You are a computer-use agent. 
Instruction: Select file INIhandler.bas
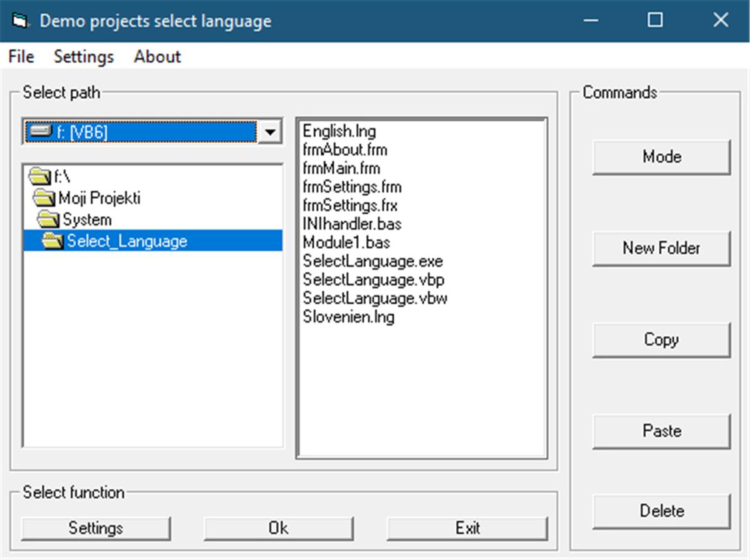pyautogui.click(x=352, y=224)
